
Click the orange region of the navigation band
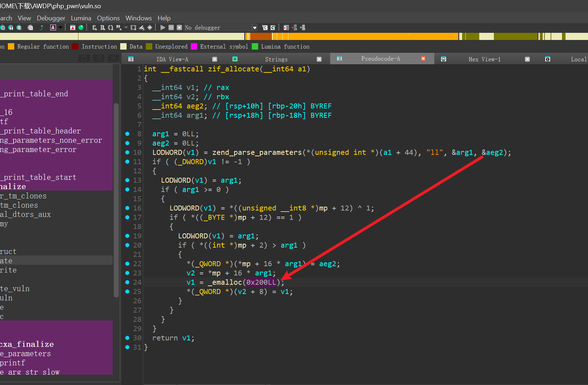tap(373, 36)
